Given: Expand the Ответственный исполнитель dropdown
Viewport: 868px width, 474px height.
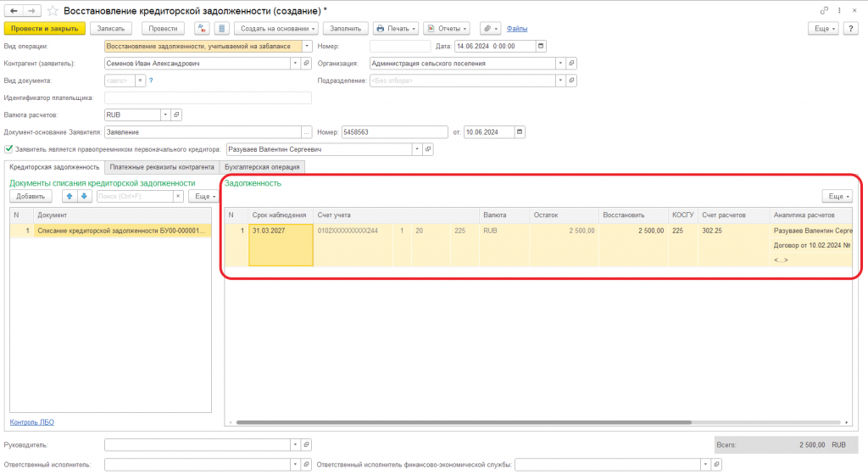Looking at the screenshot, I should [295, 465].
